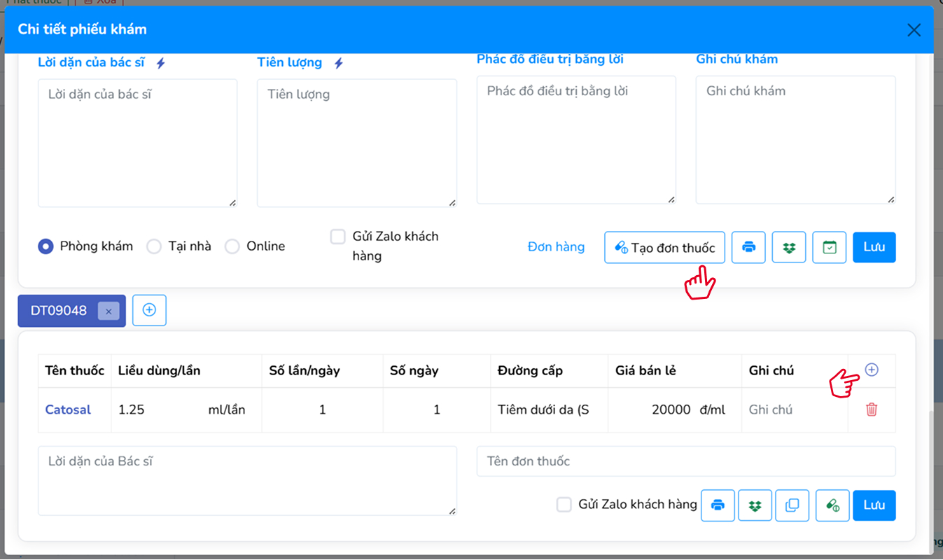This screenshot has width=943, height=560.
Task: Delete the Catosal row with trash icon
Action: (872, 409)
